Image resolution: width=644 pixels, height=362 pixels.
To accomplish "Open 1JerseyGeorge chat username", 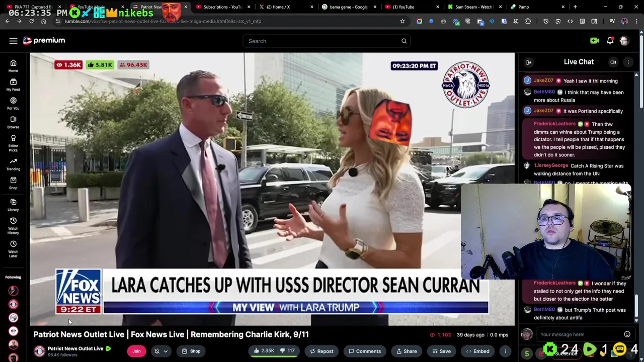I will point(551,165).
